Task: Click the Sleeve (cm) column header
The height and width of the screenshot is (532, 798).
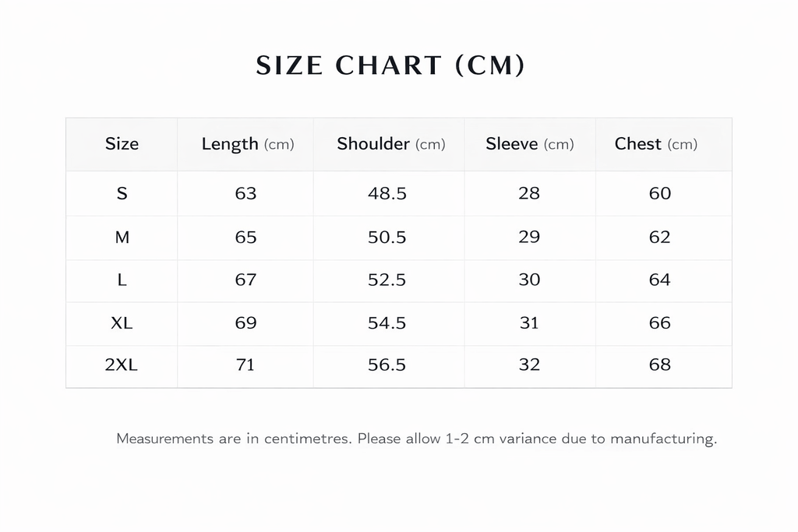Action: point(529,144)
